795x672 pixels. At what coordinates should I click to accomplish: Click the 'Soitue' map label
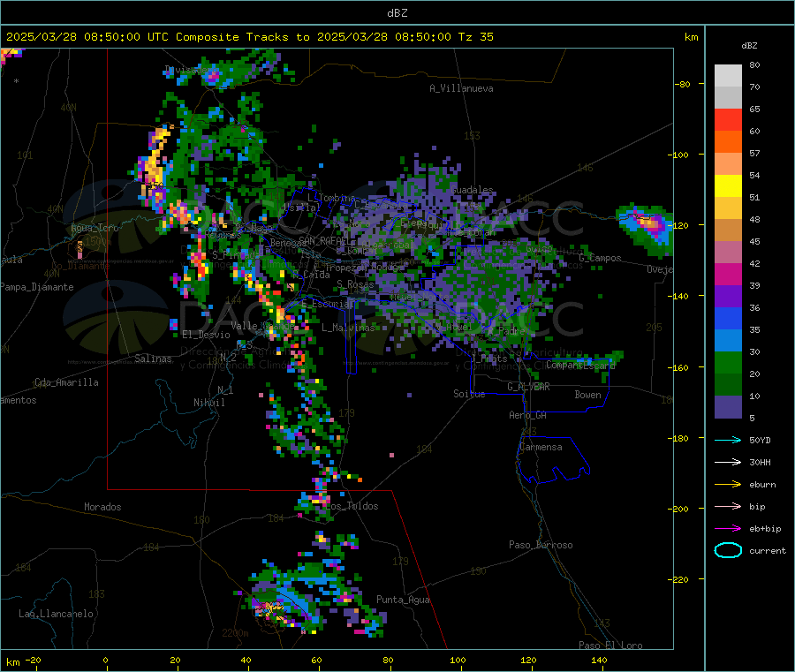pos(469,394)
